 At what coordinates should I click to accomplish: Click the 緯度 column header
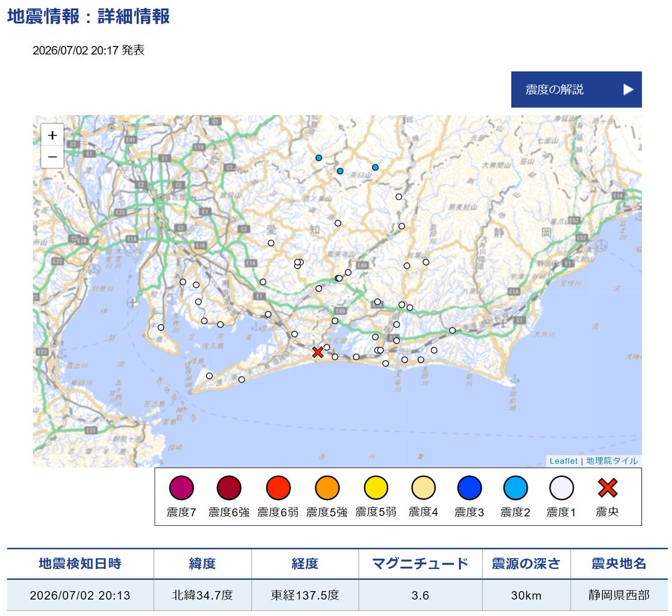pos(202,563)
